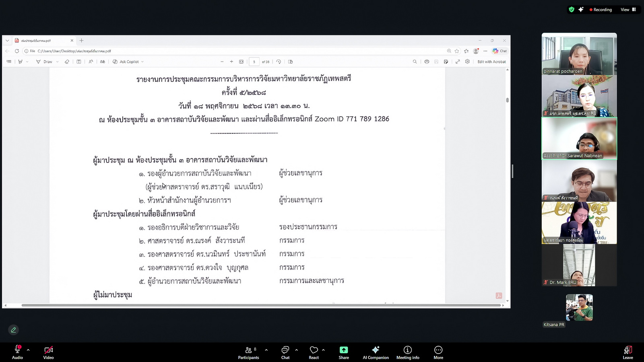
Task: Click Edit with Acrobat button
Action: click(491, 62)
